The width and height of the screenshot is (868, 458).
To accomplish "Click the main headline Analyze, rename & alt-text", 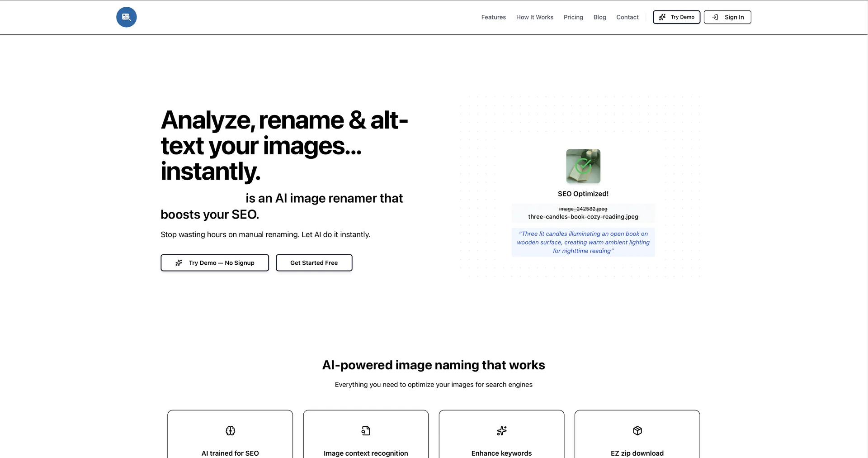I will tap(284, 146).
